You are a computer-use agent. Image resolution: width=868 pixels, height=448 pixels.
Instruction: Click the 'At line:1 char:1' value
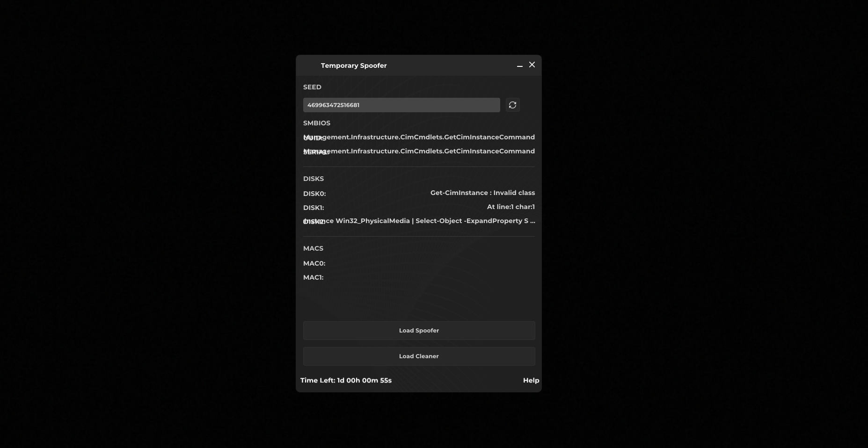coord(511,207)
